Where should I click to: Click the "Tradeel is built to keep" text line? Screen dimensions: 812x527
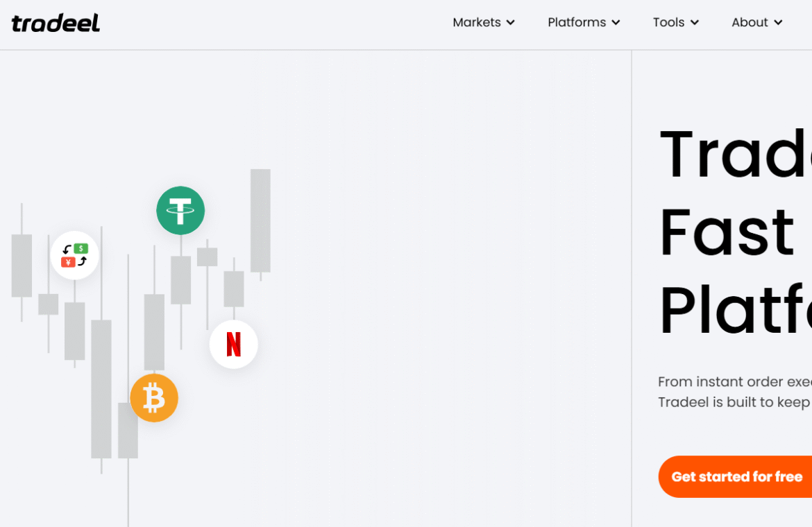(x=734, y=402)
